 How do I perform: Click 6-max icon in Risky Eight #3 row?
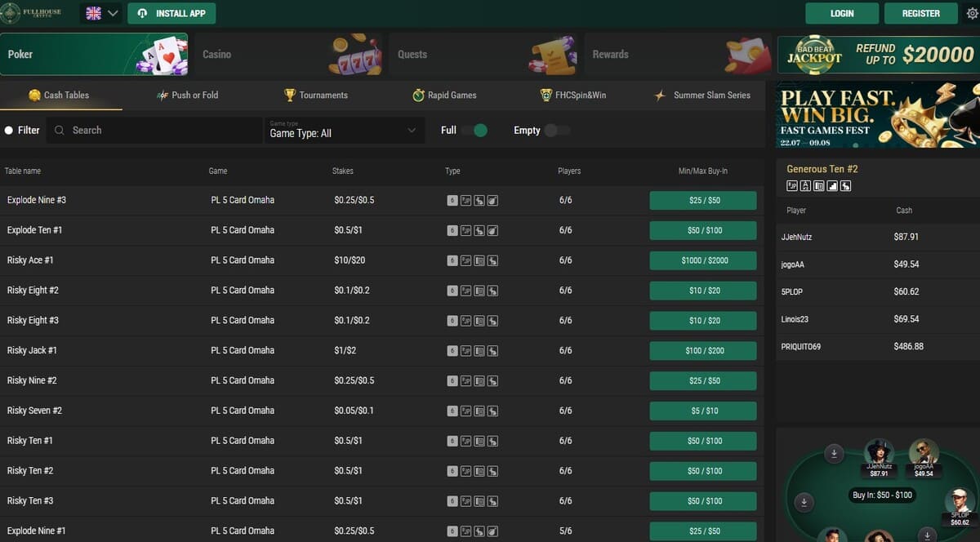(452, 321)
